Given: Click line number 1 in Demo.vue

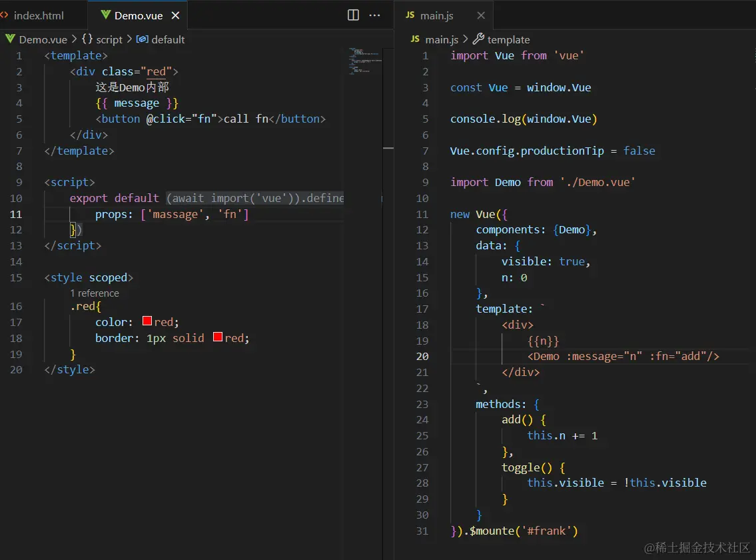Looking at the screenshot, I should [19, 56].
